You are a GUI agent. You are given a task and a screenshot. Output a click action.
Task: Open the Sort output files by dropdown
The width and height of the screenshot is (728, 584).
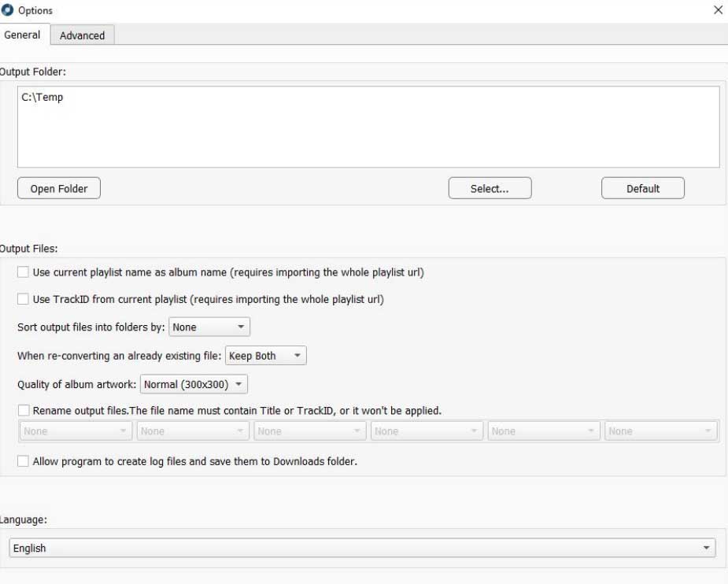[209, 327]
